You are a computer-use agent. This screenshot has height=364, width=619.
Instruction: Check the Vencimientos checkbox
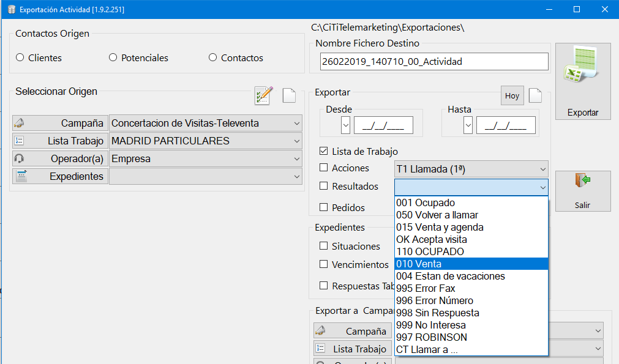click(324, 264)
